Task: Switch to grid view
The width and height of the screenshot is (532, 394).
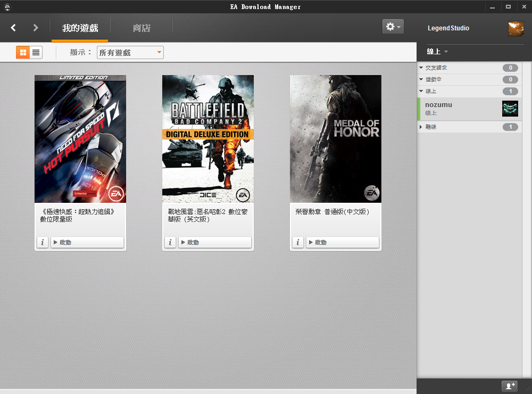Action: click(x=23, y=52)
